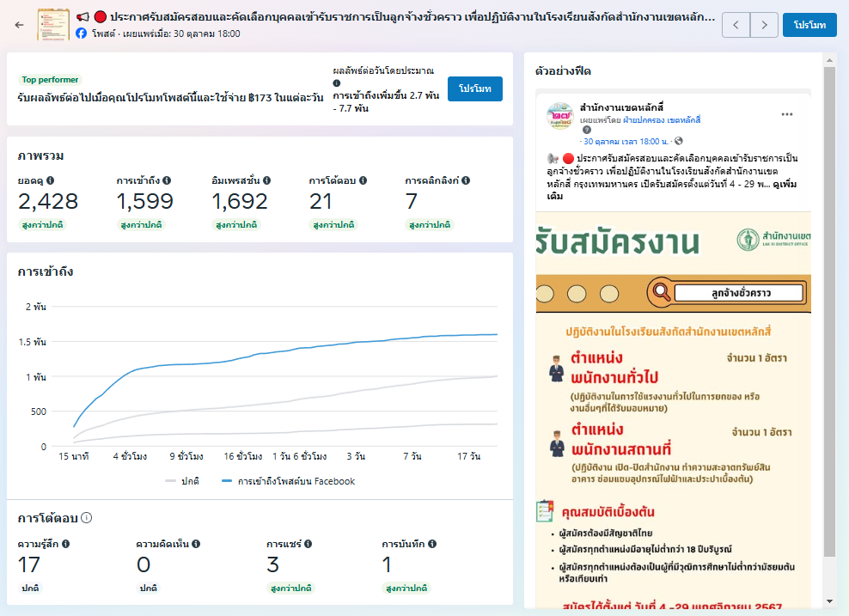Click the สำนักงานเขตหลักสี่ page avatar
The width and height of the screenshot is (849, 616).
tap(559, 116)
